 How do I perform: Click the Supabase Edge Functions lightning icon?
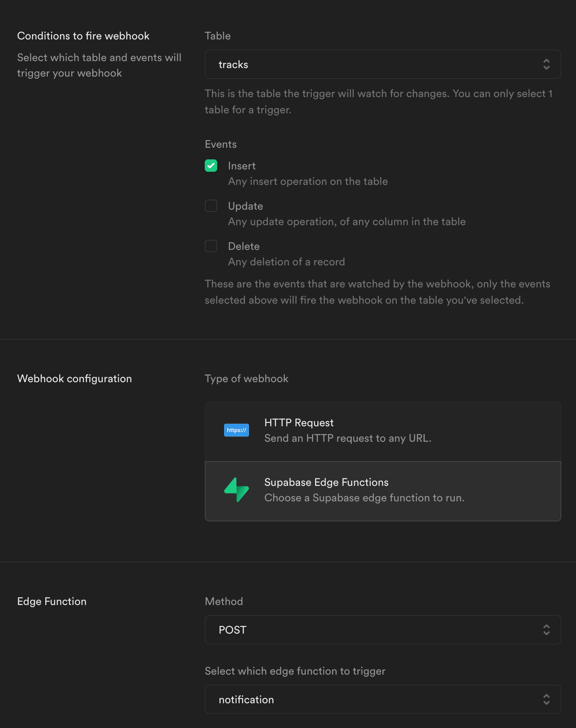point(236,490)
